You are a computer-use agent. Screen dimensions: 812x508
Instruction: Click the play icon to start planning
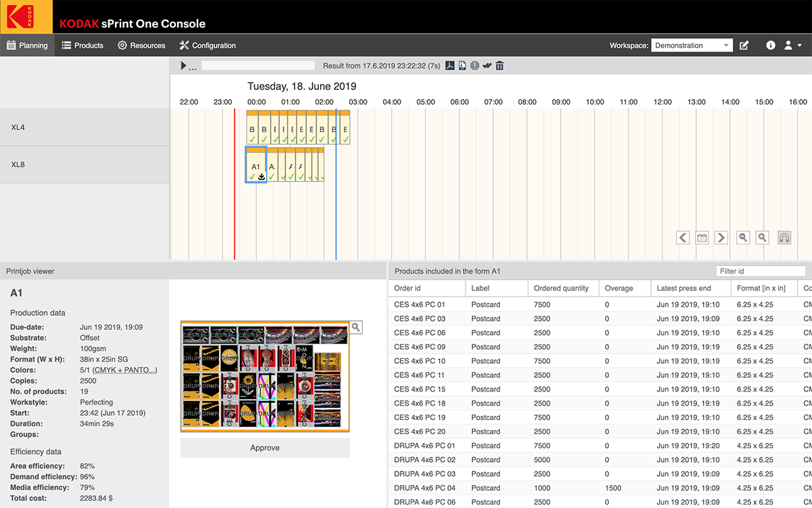click(183, 66)
